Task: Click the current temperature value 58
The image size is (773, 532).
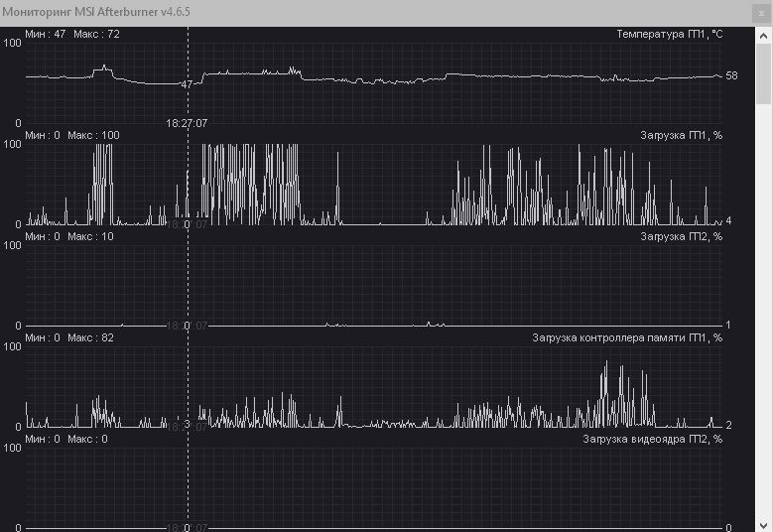Action: pos(731,75)
